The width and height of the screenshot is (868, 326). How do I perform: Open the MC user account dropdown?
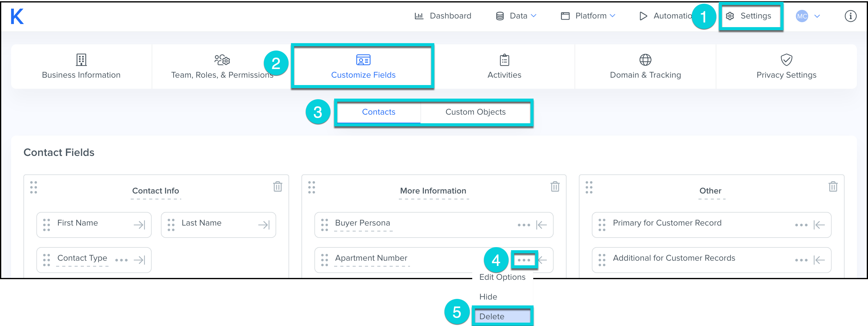807,16
